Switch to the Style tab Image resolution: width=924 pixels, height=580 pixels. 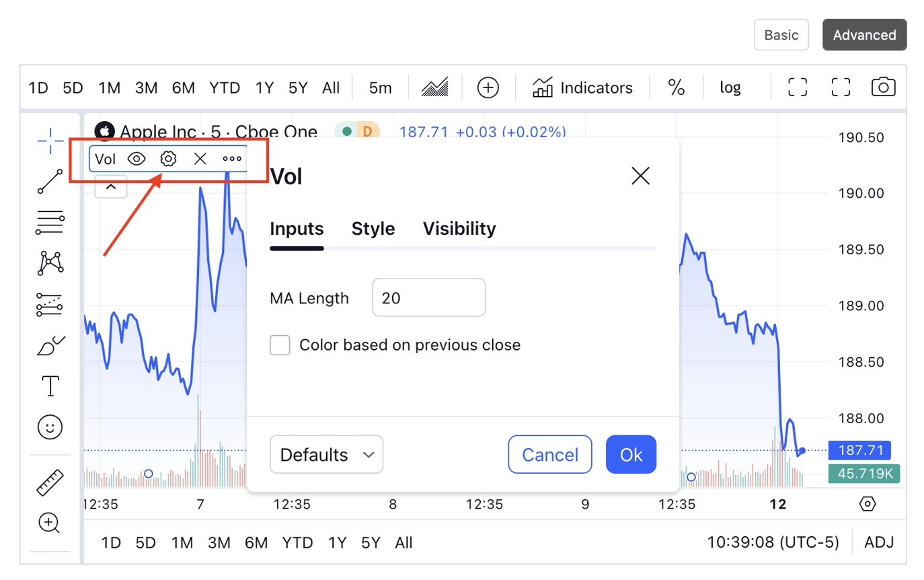click(373, 228)
